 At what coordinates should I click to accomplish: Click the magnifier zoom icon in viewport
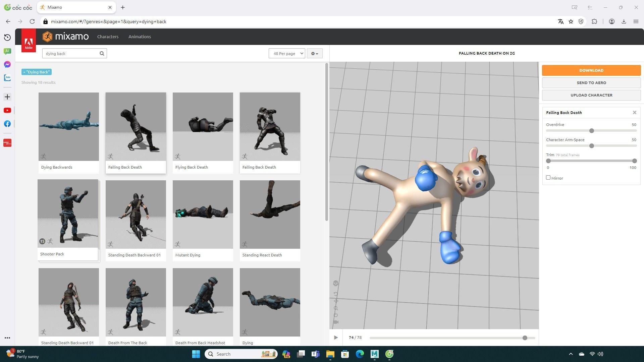point(336,308)
